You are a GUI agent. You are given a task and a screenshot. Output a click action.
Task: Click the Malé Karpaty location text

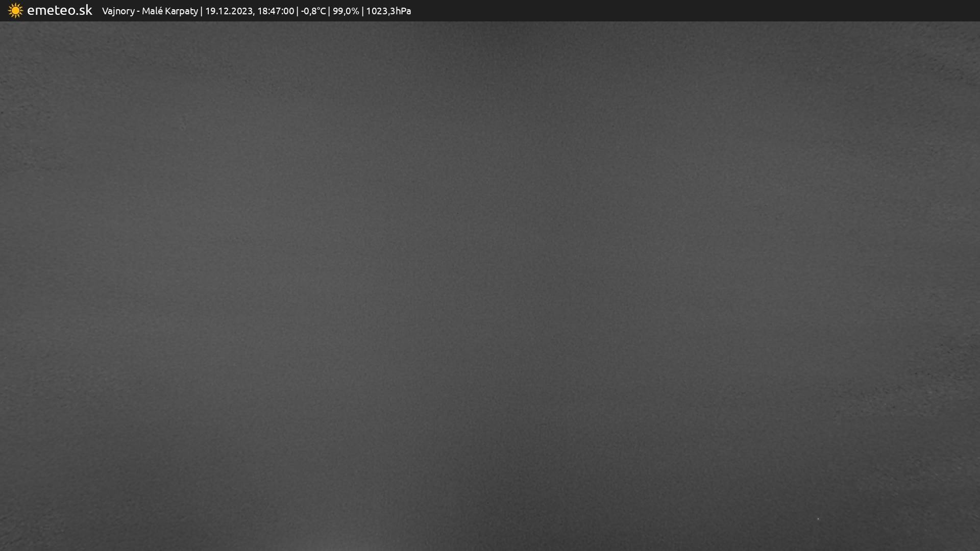click(170, 11)
